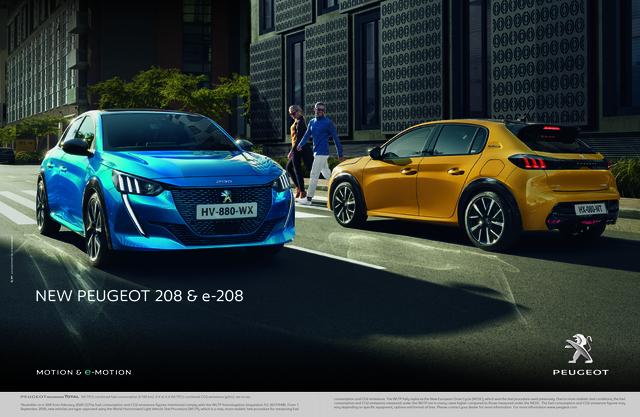
Task: Click the yellow car's rear tail light
Action: (529, 162)
